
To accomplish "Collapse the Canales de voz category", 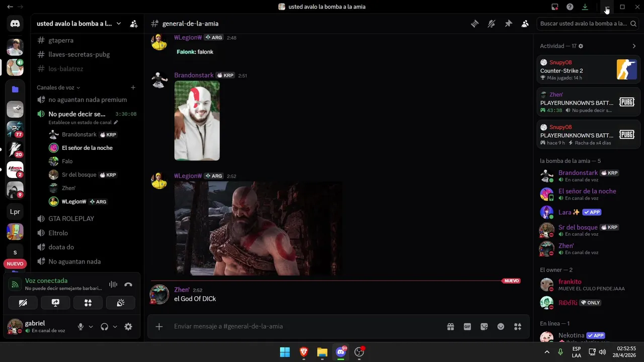I will pos(58,87).
